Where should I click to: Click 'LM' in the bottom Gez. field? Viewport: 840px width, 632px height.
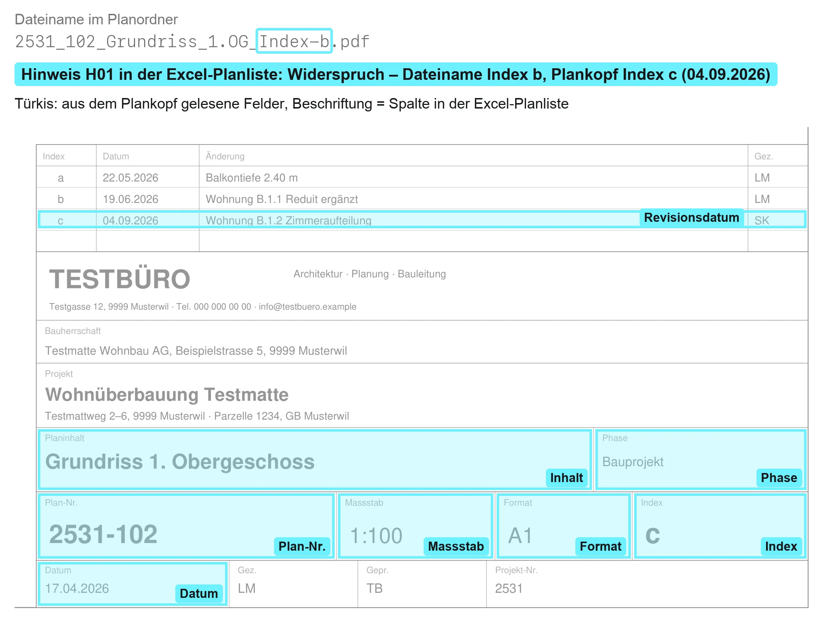coord(246,589)
